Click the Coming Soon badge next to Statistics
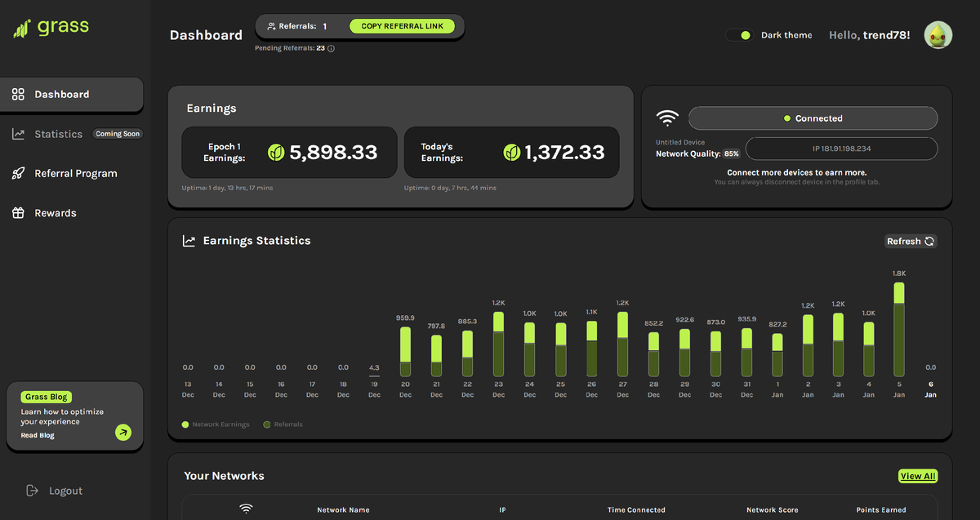Viewport: 980px width, 520px height. pyautogui.click(x=118, y=134)
